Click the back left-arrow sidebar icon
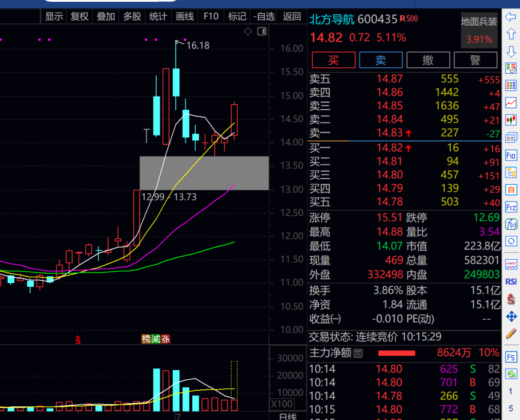The image size is (520, 420). [x=511, y=17]
